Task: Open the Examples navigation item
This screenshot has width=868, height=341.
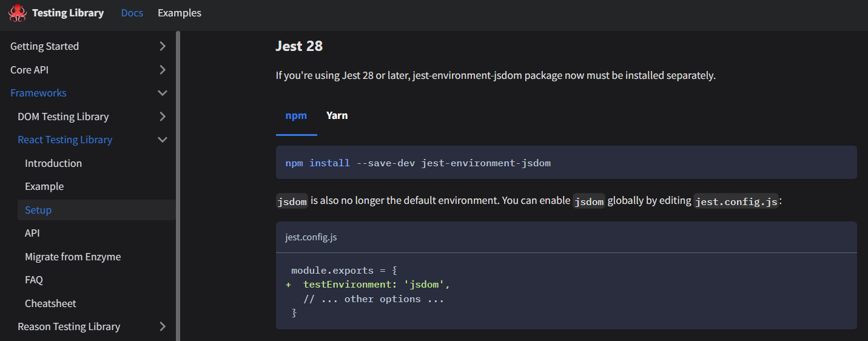Action: [x=180, y=13]
